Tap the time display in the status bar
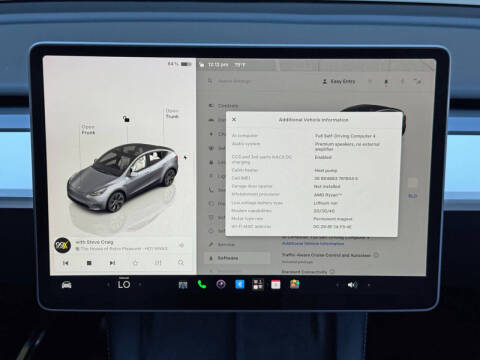The image size is (480, 360). point(218,65)
